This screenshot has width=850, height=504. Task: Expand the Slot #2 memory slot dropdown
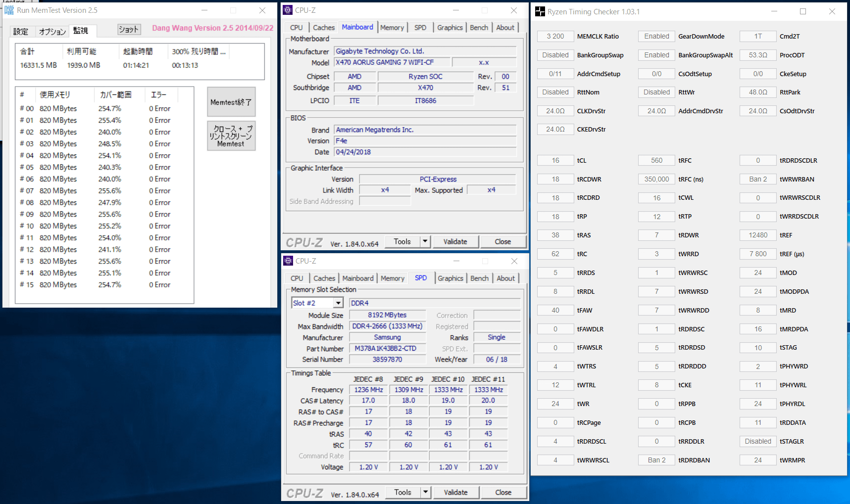coord(338,303)
